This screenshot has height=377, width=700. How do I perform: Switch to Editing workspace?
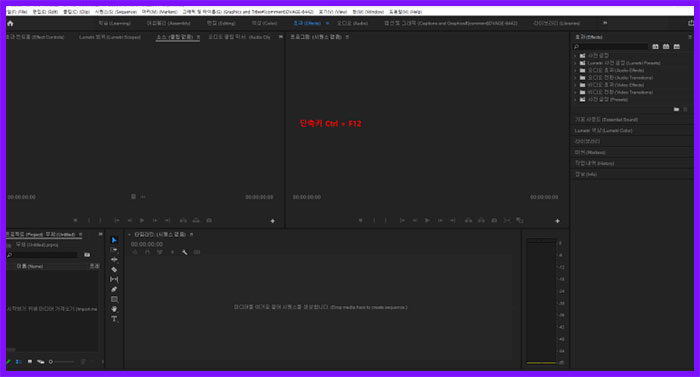pos(221,23)
